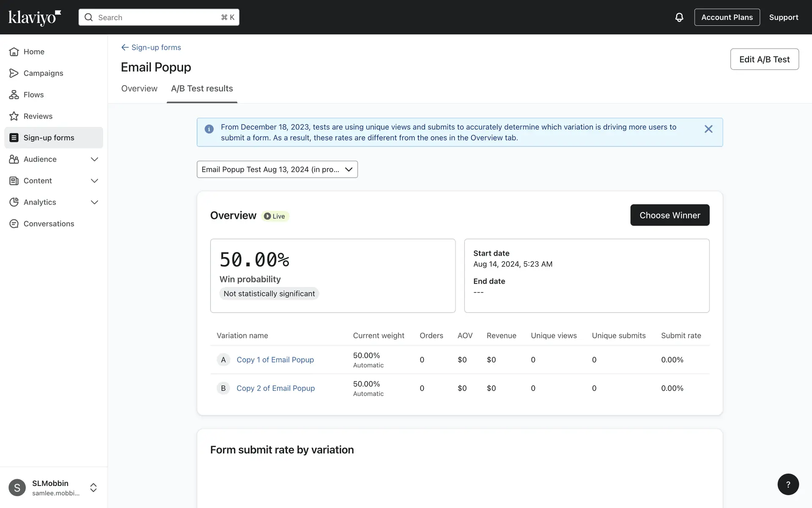Expand the Audience menu chevron
This screenshot has width=812, height=508.
pyautogui.click(x=94, y=159)
